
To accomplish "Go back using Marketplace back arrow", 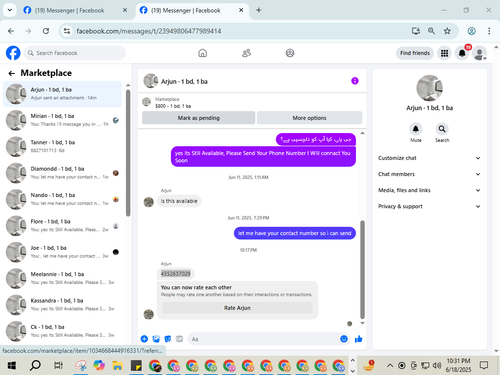I will (x=12, y=73).
